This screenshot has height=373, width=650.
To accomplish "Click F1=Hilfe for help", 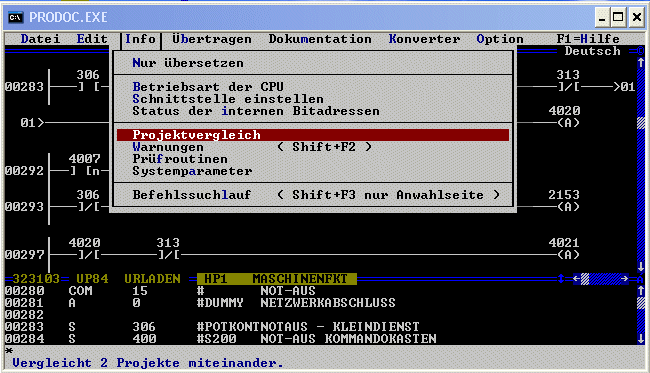I will [x=588, y=39].
